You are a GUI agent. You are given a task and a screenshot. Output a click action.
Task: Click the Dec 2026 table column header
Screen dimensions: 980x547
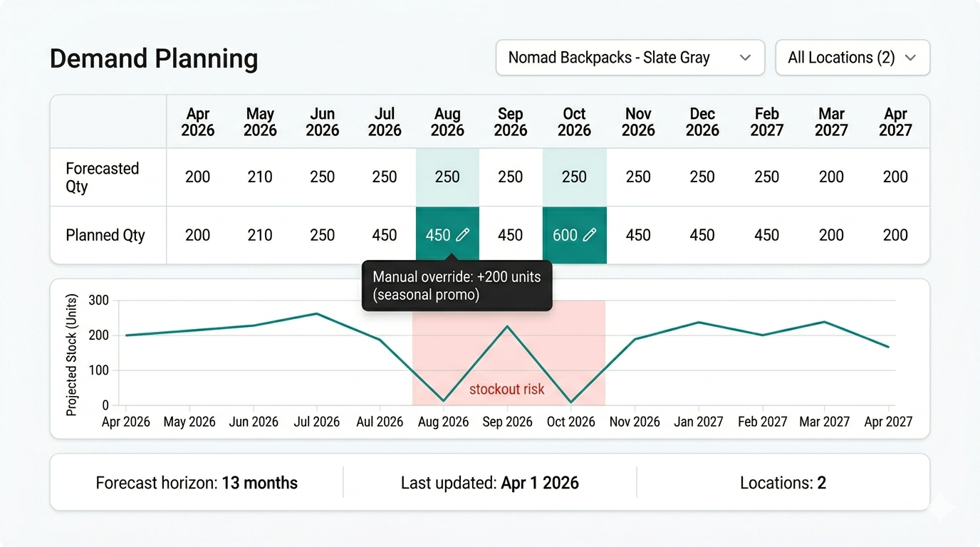coord(702,122)
